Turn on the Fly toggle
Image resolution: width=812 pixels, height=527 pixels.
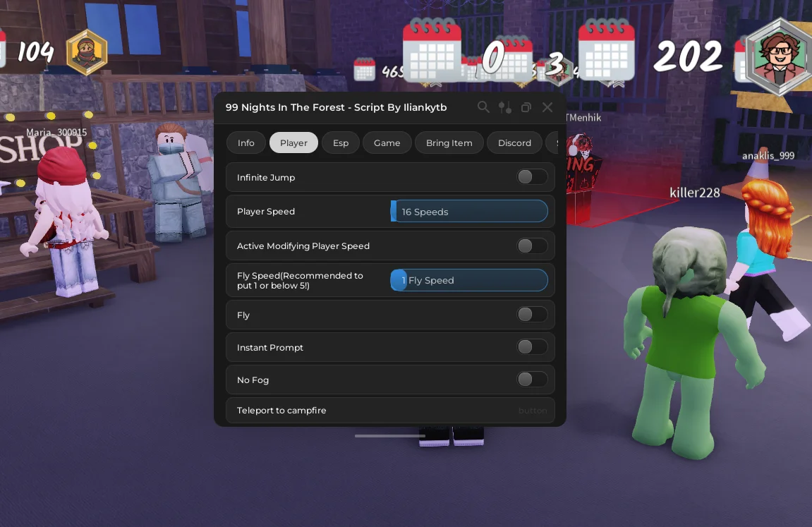[532, 315]
